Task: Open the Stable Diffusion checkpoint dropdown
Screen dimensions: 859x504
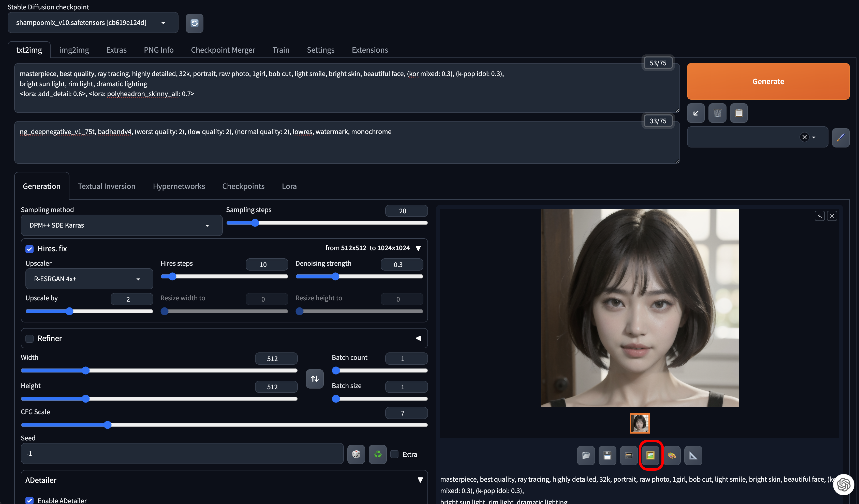Action: (93, 23)
